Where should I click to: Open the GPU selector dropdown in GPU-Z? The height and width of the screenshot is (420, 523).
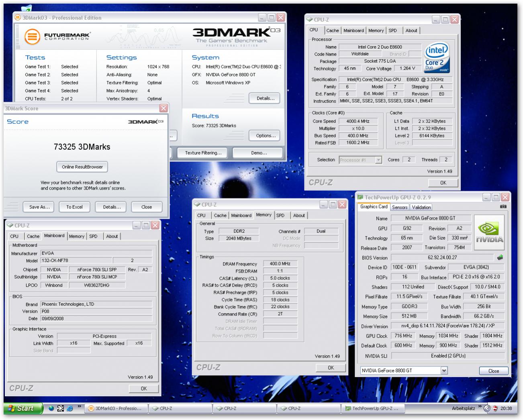[x=444, y=371]
